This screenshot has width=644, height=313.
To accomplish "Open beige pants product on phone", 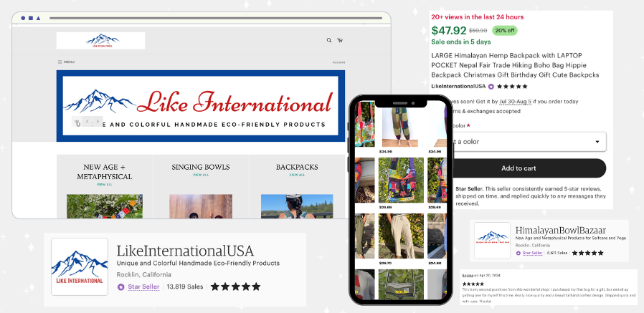I will [401, 236].
